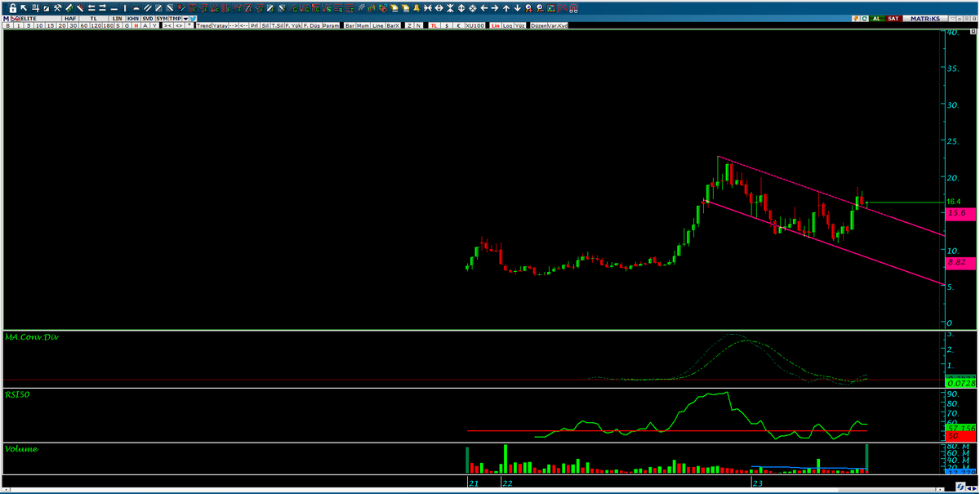Open the dropdown arrow next to TMP
This screenshot has height=494, width=980.
185,19
